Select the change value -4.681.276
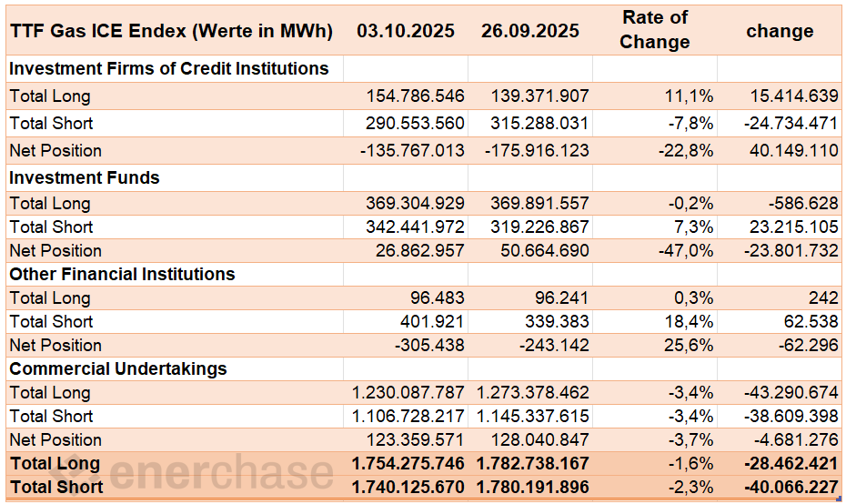Image resolution: width=846 pixels, height=504 pixels. tap(796, 439)
